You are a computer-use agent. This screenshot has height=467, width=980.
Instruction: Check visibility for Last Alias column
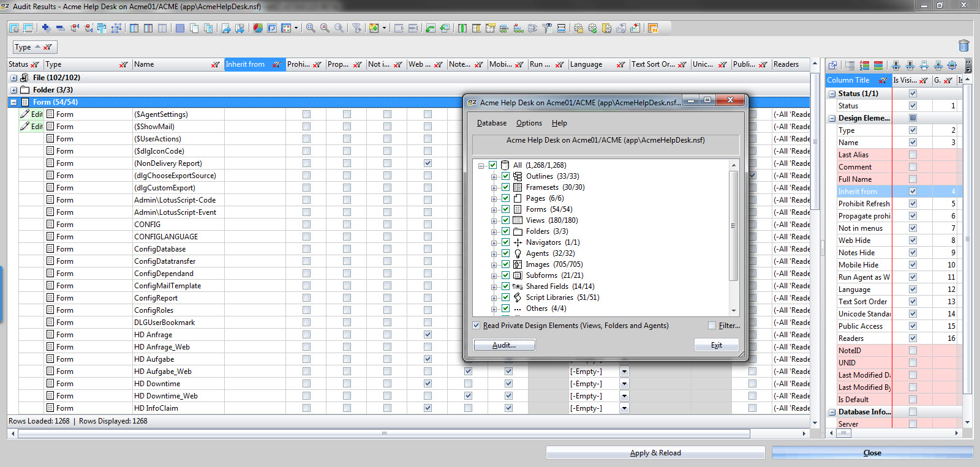tap(913, 155)
